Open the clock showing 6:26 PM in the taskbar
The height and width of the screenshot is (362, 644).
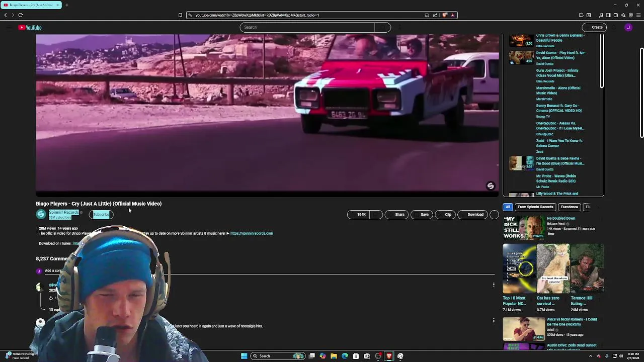click(x=633, y=356)
